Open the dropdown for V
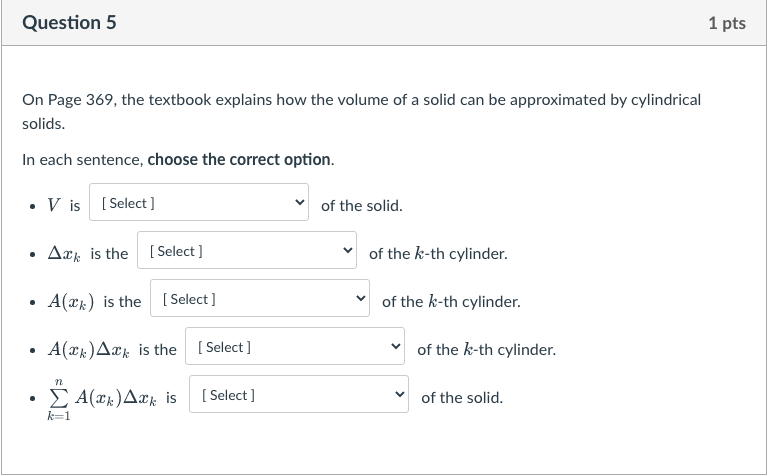The image size is (770, 476). pyautogui.click(x=198, y=204)
